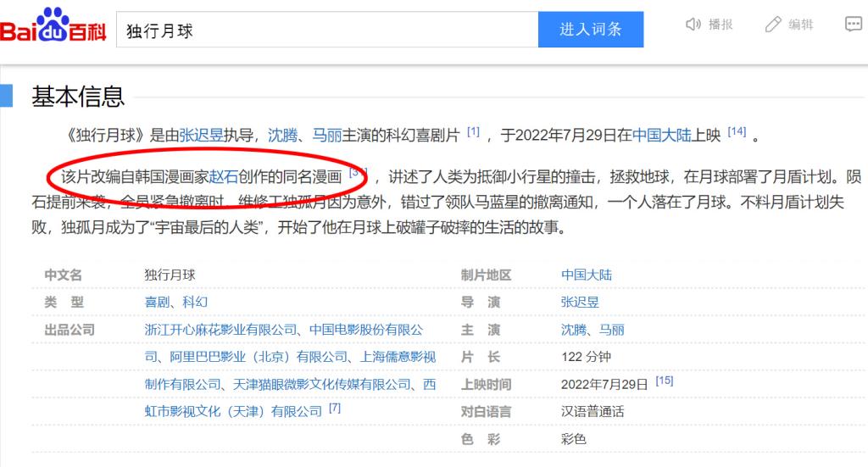Open the 中国大陆 link in the intro sentence

[x=661, y=135]
